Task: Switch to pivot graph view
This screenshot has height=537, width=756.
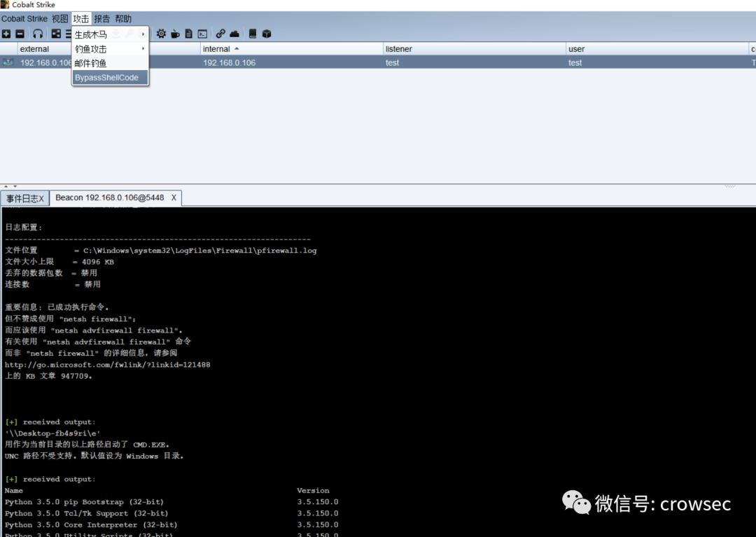Action: point(56,33)
